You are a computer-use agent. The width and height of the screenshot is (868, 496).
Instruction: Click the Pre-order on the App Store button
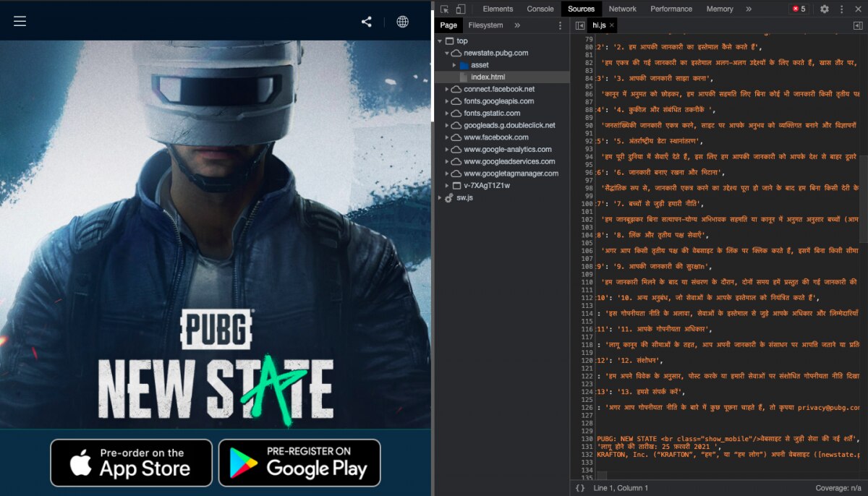point(131,463)
